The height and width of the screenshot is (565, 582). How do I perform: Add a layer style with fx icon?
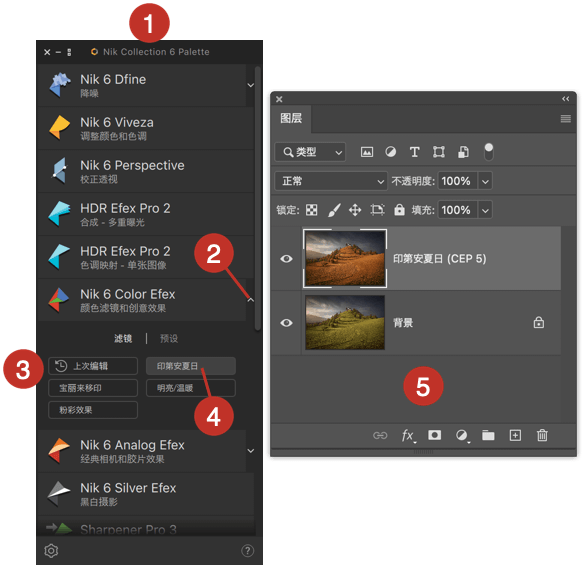[x=408, y=435]
